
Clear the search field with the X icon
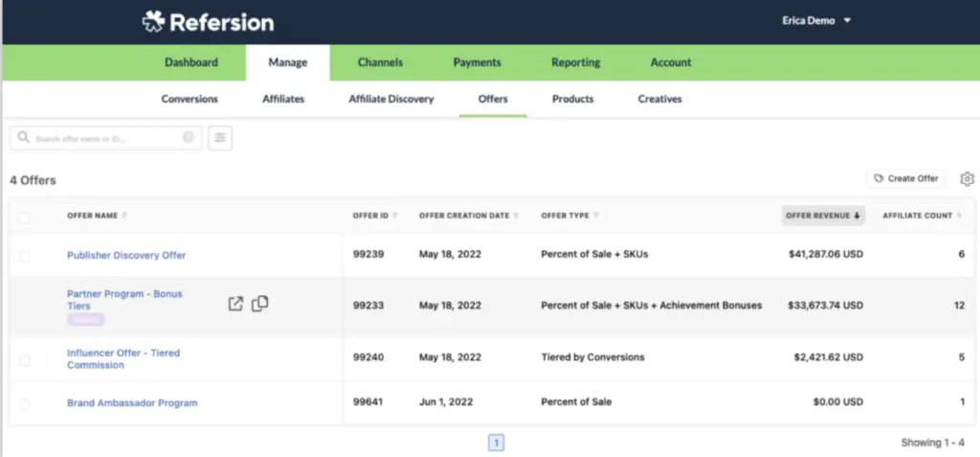click(189, 138)
